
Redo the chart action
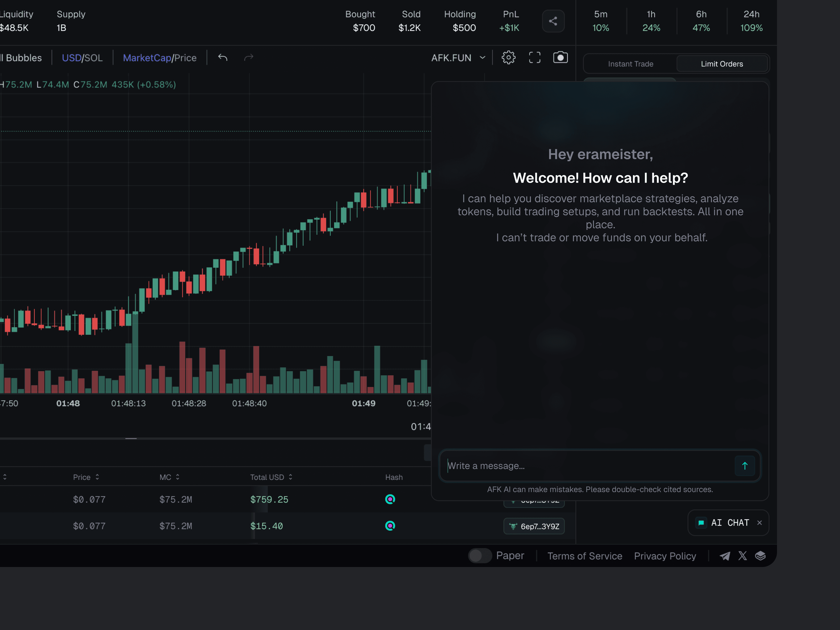[x=248, y=58]
